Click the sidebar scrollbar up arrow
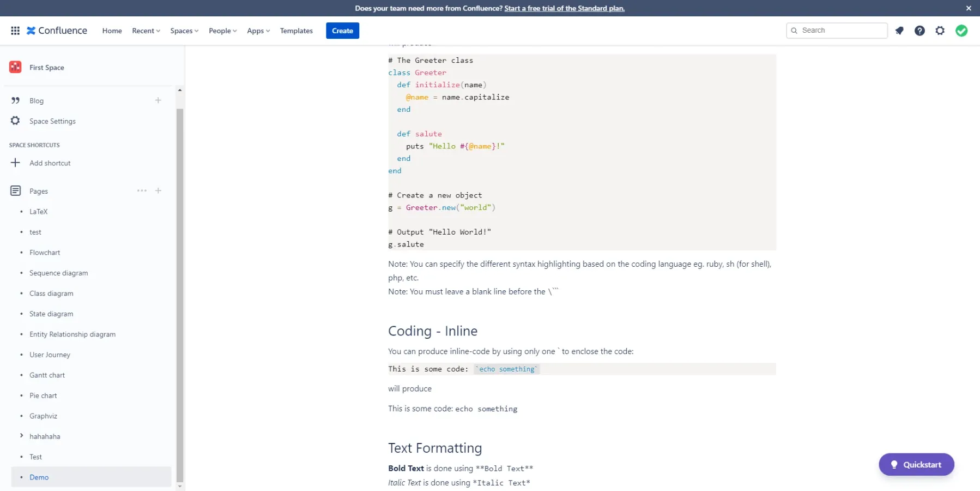Screen dimensions: 980x491 pos(180,90)
